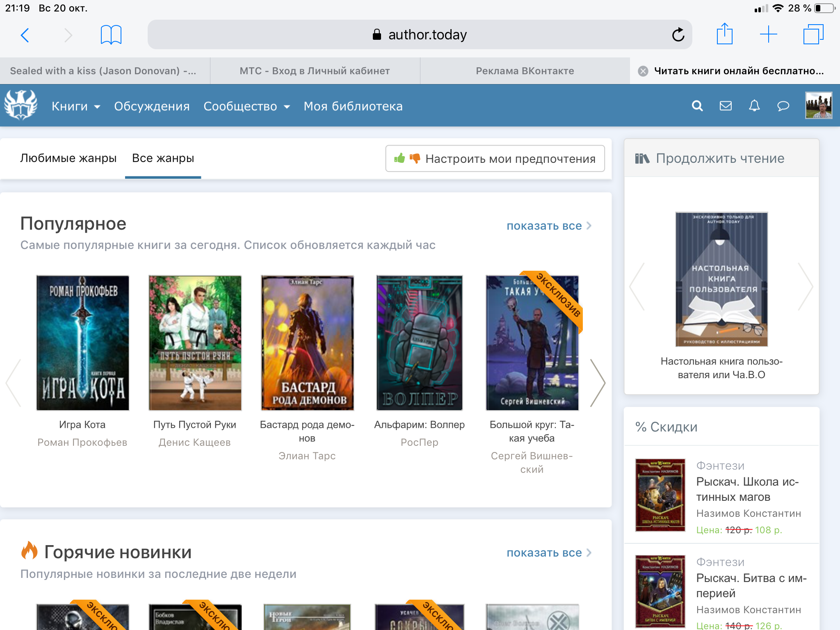Expand the Сообщество dropdown menu

[247, 107]
